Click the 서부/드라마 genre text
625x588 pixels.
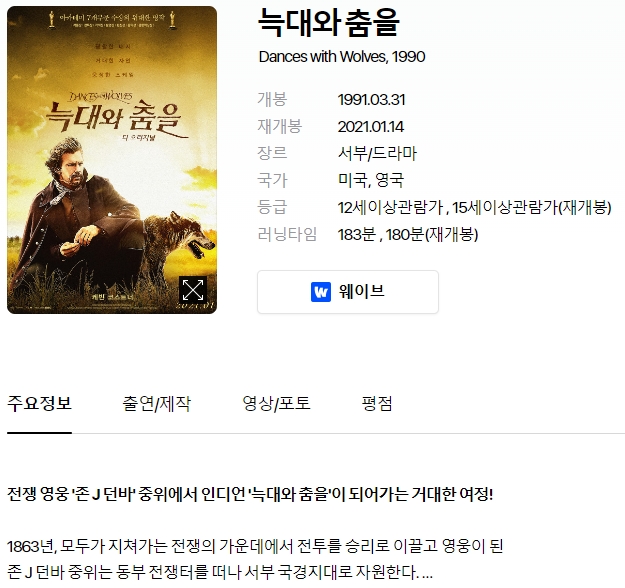(377, 153)
